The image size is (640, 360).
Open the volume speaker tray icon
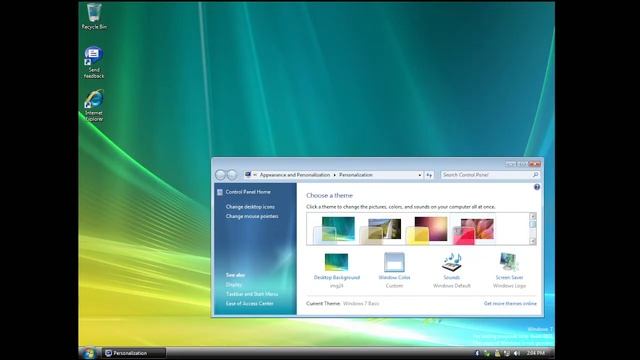[x=517, y=353]
